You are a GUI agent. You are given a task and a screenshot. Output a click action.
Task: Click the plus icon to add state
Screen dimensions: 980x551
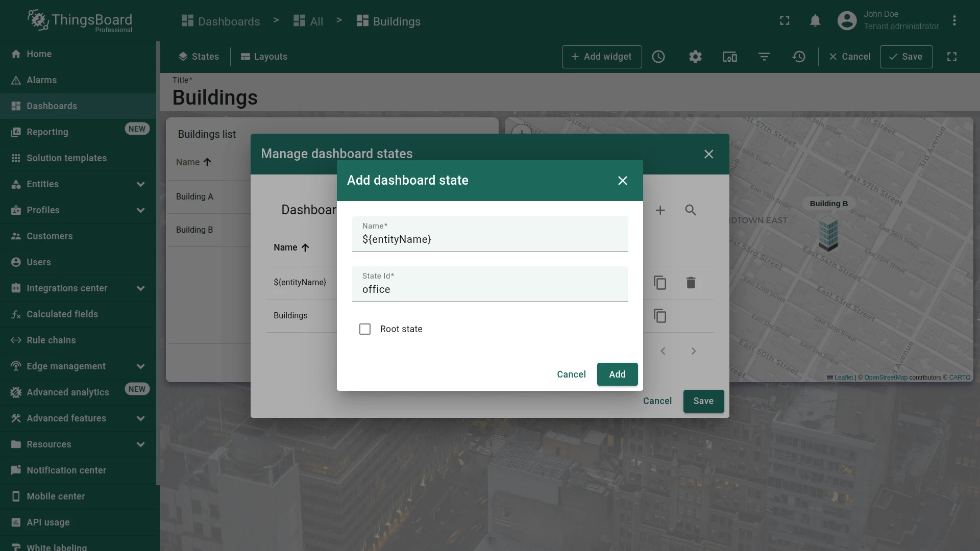(x=660, y=210)
